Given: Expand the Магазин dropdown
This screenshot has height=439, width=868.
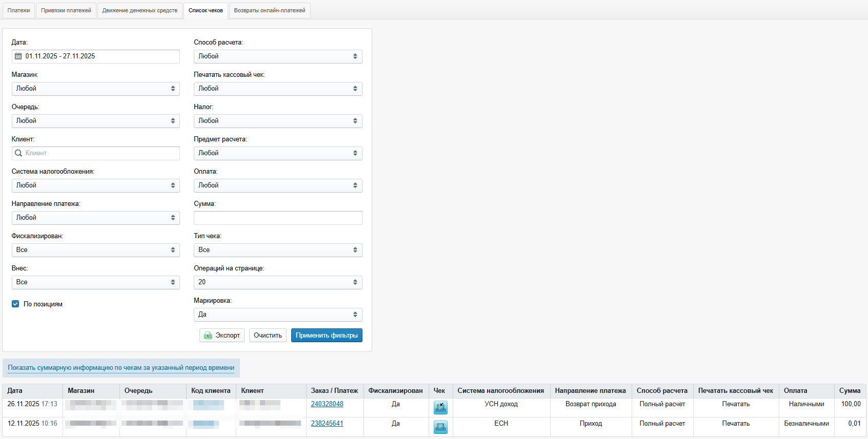Looking at the screenshot, I should (x=95, y=89).
